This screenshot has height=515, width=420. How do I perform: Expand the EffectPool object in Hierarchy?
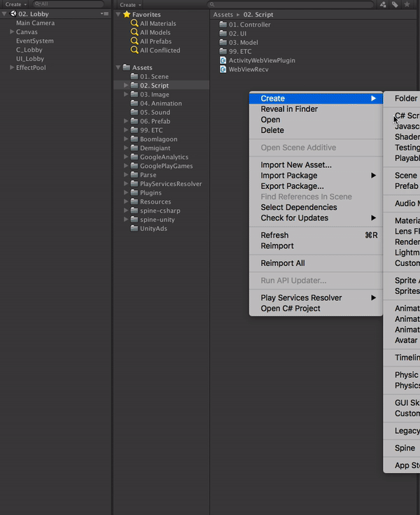coord(12,67)
